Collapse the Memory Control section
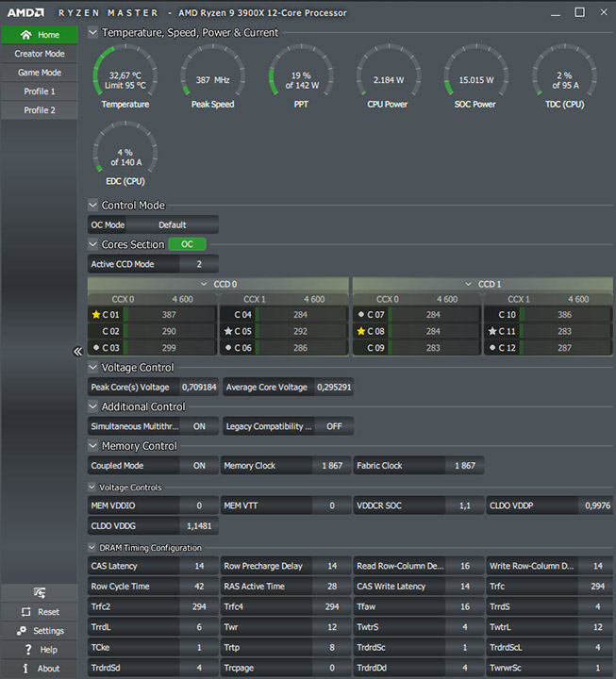This screenshot has width=616, height=679. click(92, 445)
